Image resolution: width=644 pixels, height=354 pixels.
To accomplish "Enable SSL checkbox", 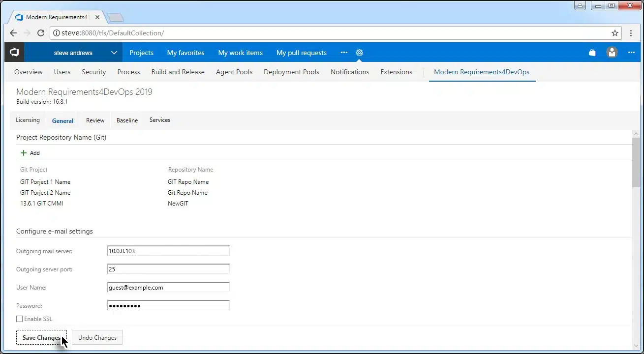I will click(x=20, y=319).
